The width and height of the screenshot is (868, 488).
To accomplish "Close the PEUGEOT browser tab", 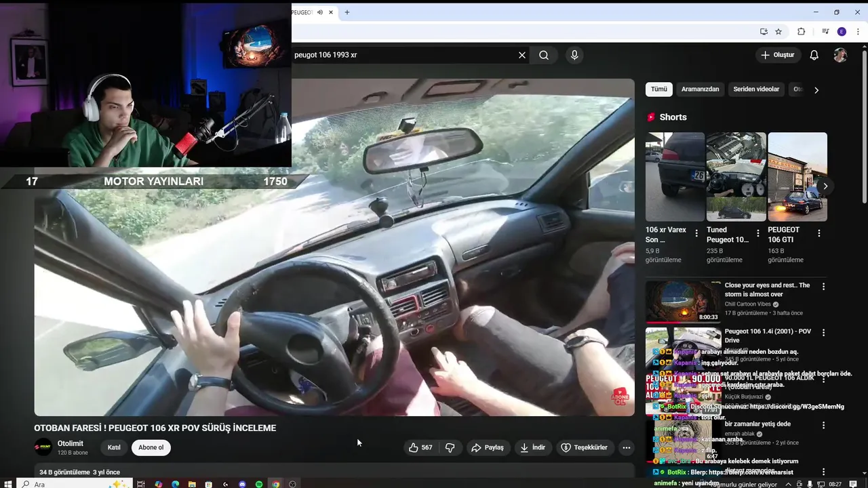I will [331, 12].
